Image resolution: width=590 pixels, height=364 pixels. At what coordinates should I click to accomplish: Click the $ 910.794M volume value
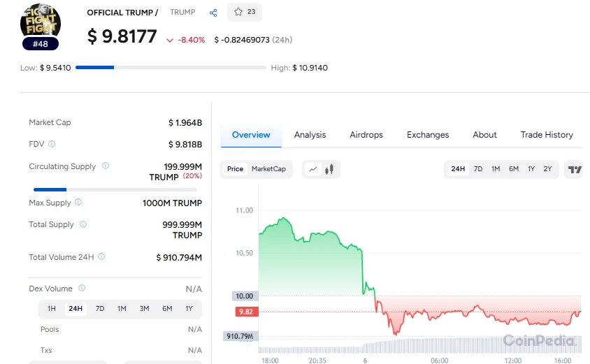click(x=179, y=258)
